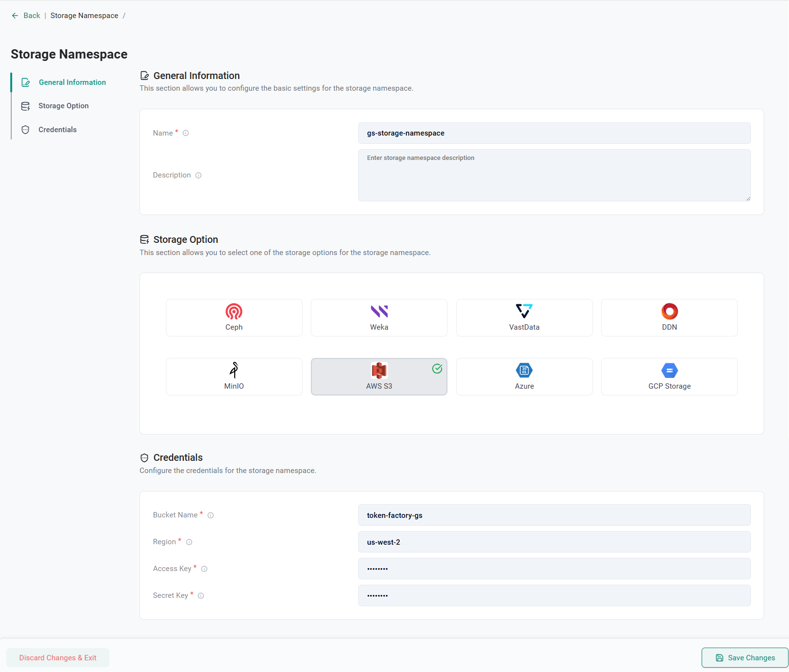Select the DDN storage option
Image resolution: width=789 pixels, height=672 pixels.
669,317
